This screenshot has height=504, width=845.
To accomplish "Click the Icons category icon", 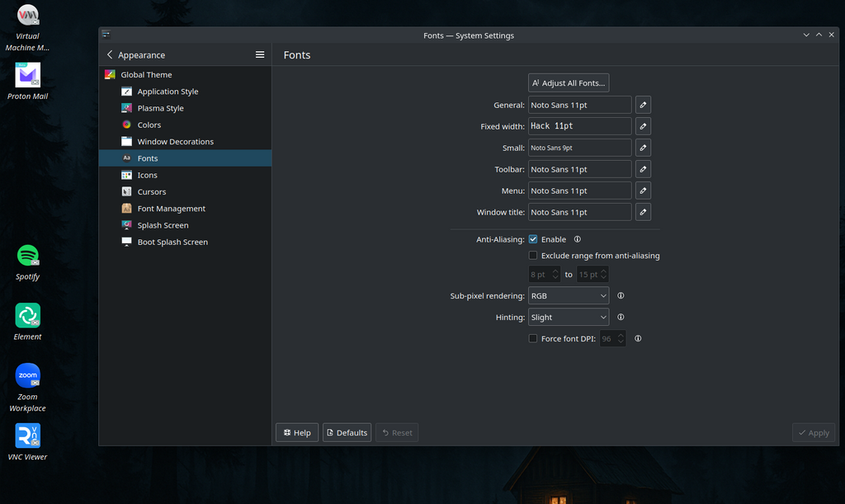I will [x=126, y=175].
